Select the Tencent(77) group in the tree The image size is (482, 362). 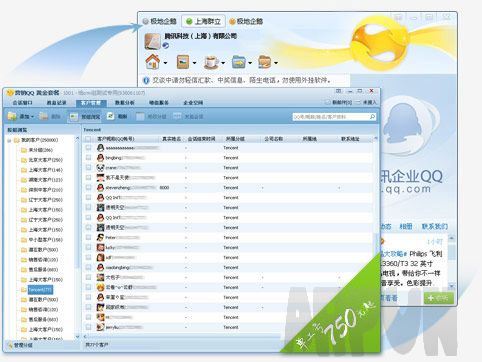click(40, 290)
